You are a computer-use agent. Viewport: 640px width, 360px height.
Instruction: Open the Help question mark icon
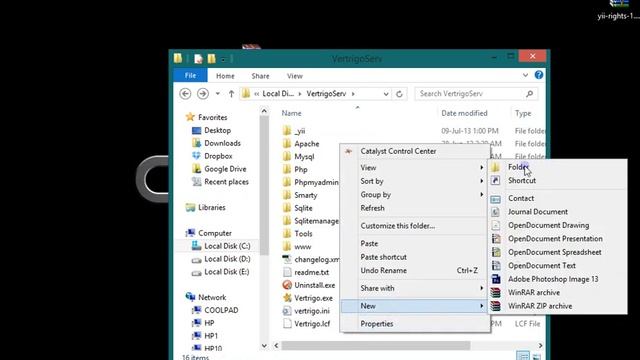pyautogui.click(x=539, y=75)
